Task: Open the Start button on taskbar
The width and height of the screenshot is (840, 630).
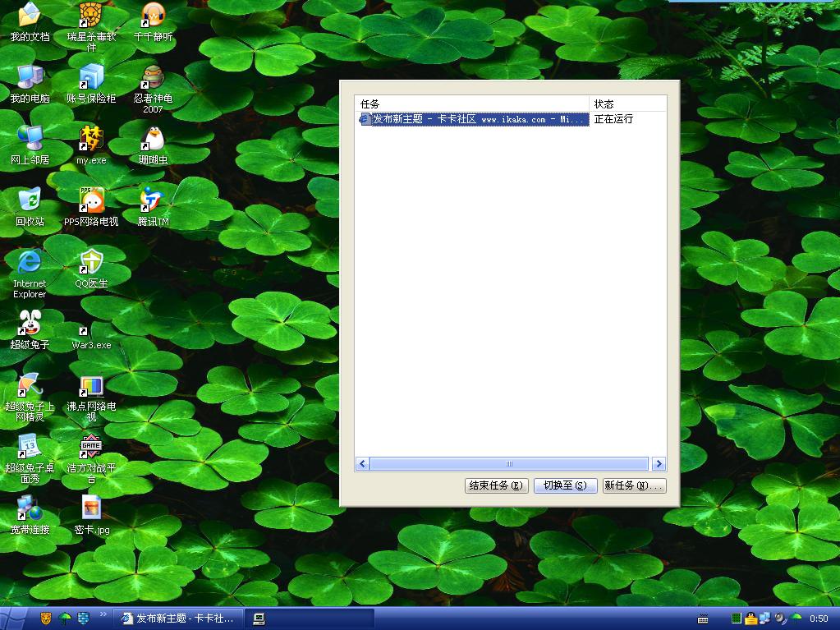Action: 13,619
